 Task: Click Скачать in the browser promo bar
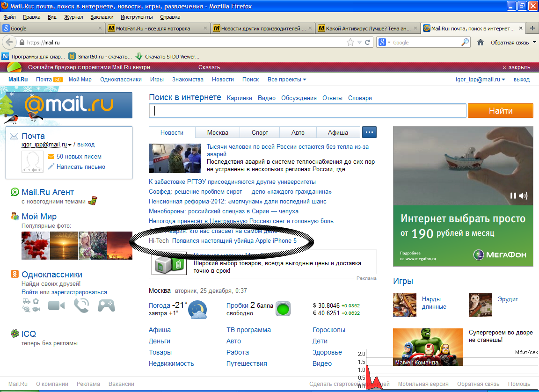click(209, 67)
